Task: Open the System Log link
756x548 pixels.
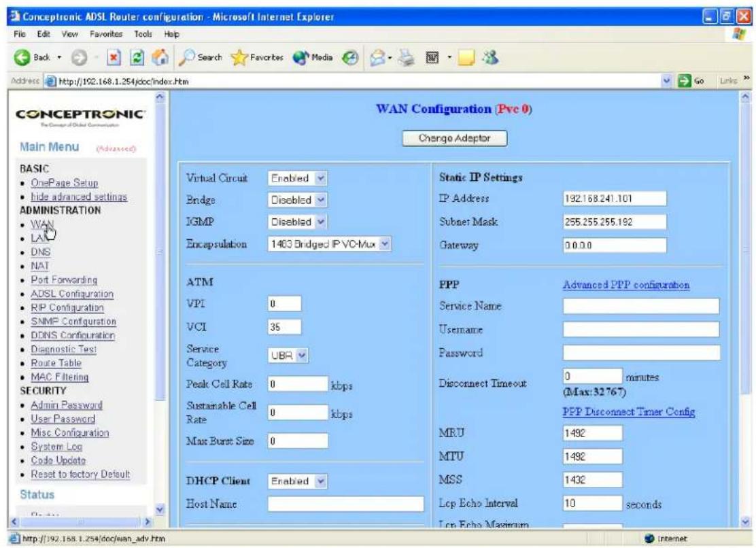Action: (x=56, y=447)
